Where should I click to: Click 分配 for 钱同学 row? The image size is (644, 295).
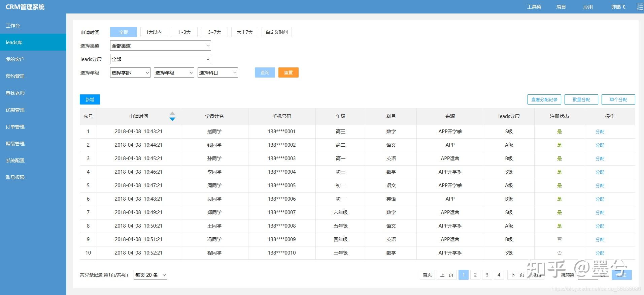pos(600,145)
